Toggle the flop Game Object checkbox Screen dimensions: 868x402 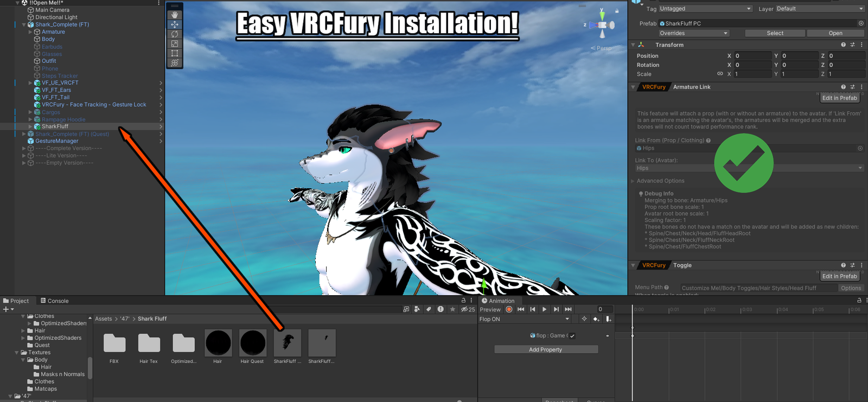pyautogui.click(x=572, y=336)
